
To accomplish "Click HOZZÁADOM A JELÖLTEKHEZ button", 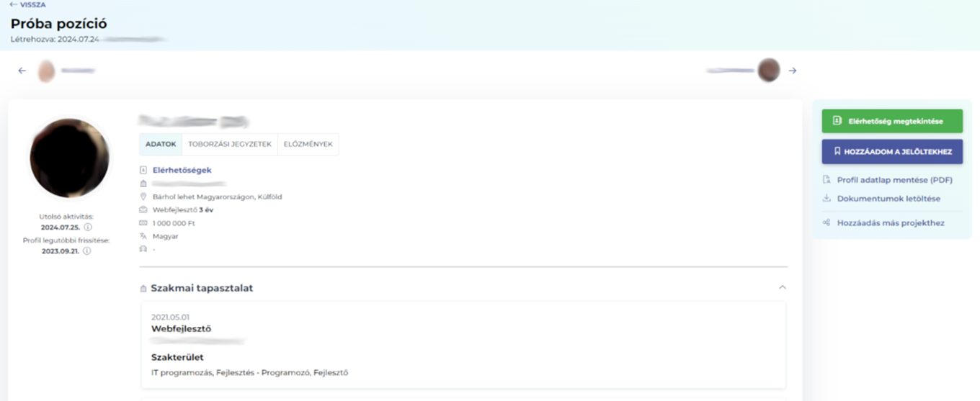I will tap(892, 152).
